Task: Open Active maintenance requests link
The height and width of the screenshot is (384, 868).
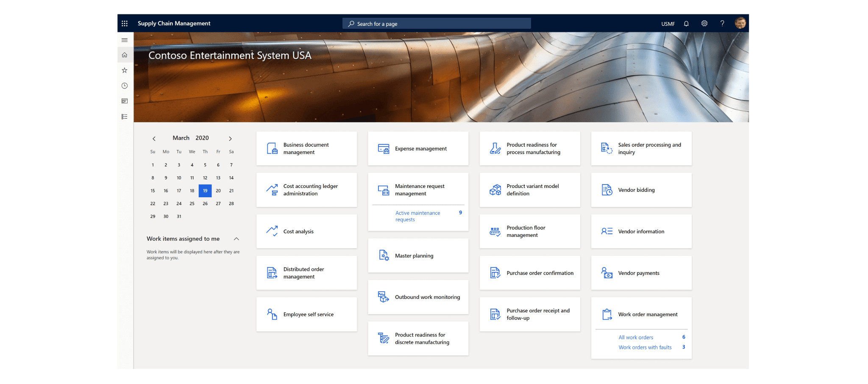Action: tap(418, 216)
